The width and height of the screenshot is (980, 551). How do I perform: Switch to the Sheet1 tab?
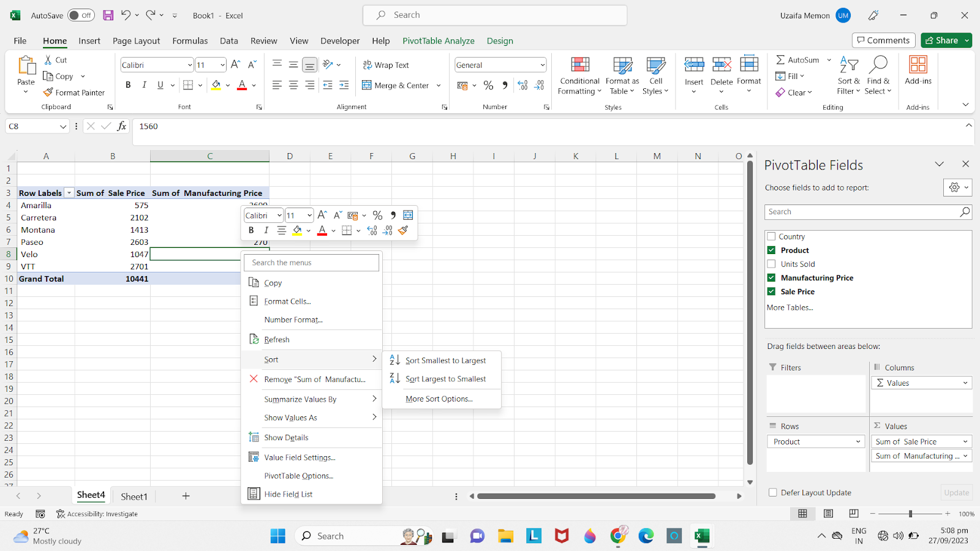134,497
